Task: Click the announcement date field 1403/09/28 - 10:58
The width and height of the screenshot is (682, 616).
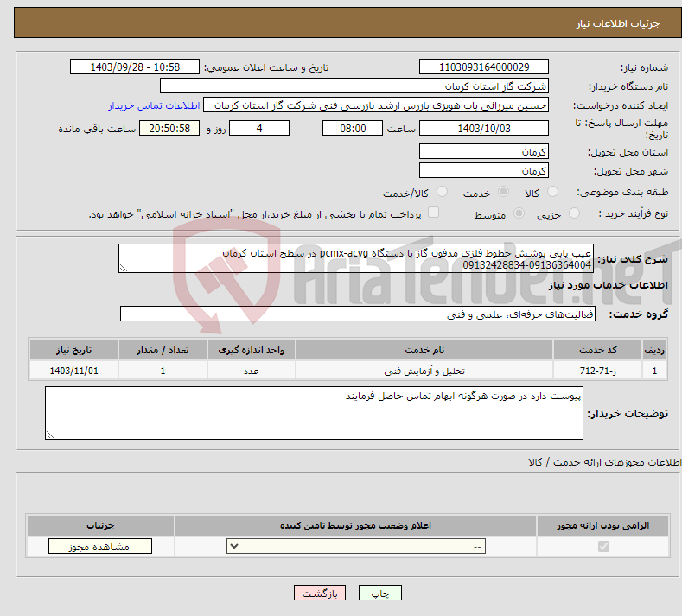Action: point(134,67)
